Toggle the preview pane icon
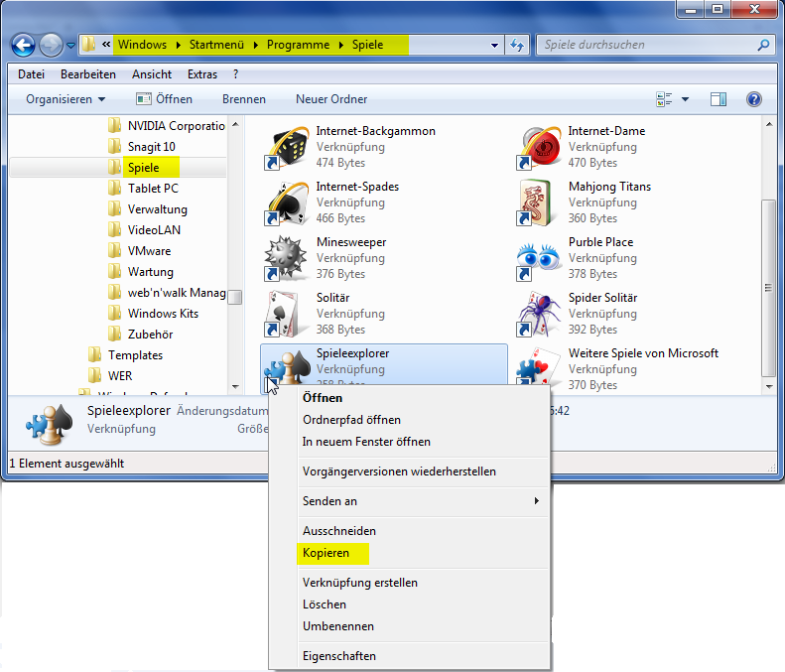Image resolution: width=785 pixels, height=672 pixels. [x=719, y=99]
